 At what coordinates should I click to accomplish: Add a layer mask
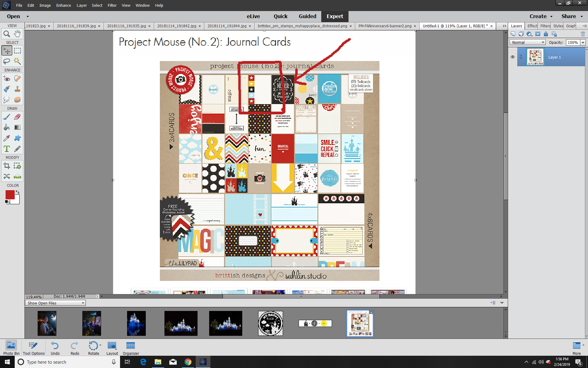tap(538, 34)
